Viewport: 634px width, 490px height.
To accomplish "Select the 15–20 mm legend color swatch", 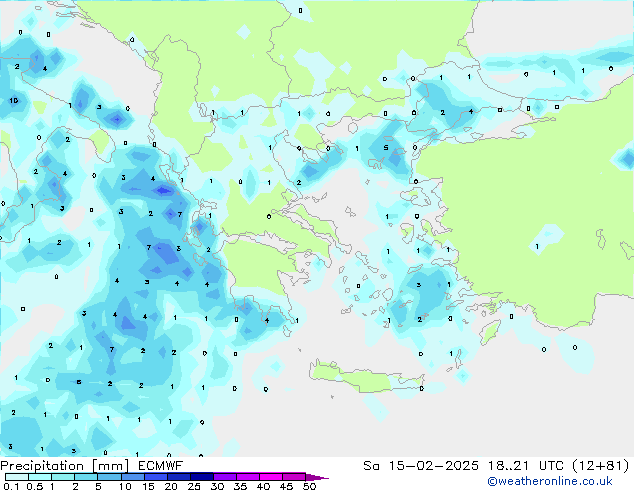I will [x=156, y=477].
